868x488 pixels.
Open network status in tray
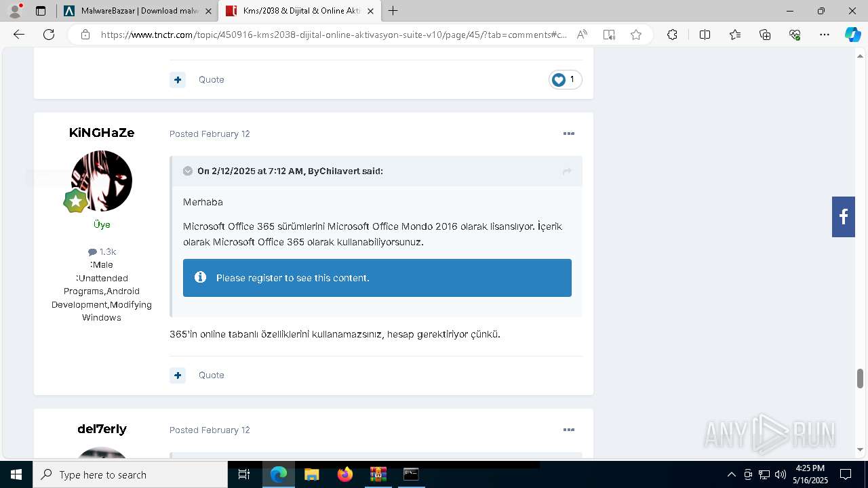point(764,474)
